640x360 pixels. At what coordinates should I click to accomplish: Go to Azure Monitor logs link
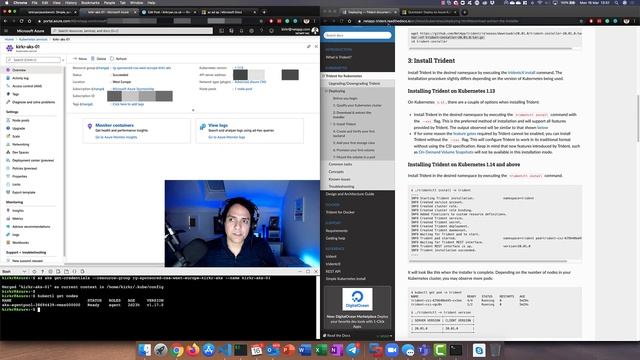tap(227, 137)
